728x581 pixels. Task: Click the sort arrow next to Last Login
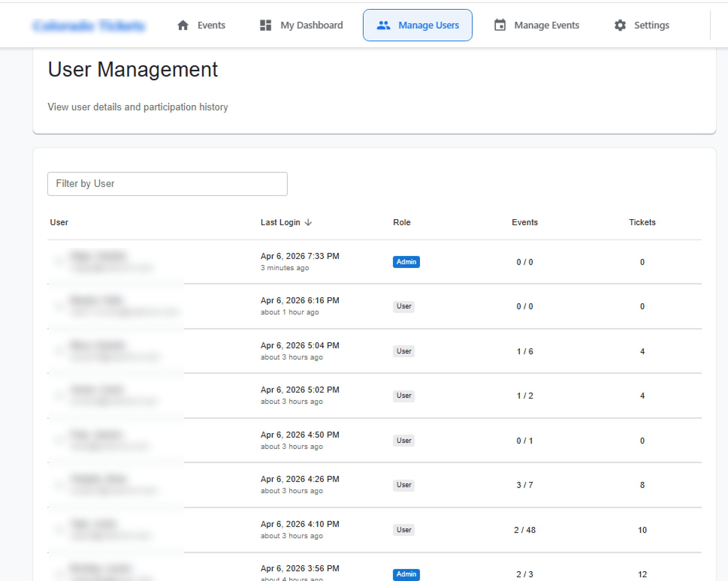click(308, 222)
